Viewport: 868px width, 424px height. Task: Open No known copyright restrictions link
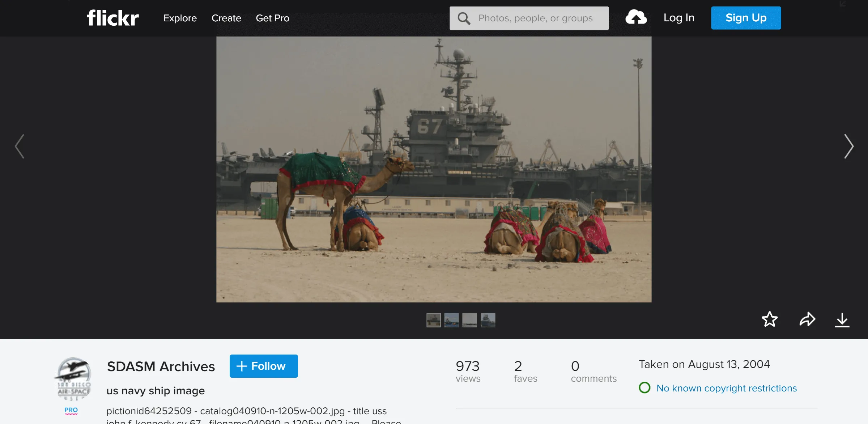tap(727, 388)
